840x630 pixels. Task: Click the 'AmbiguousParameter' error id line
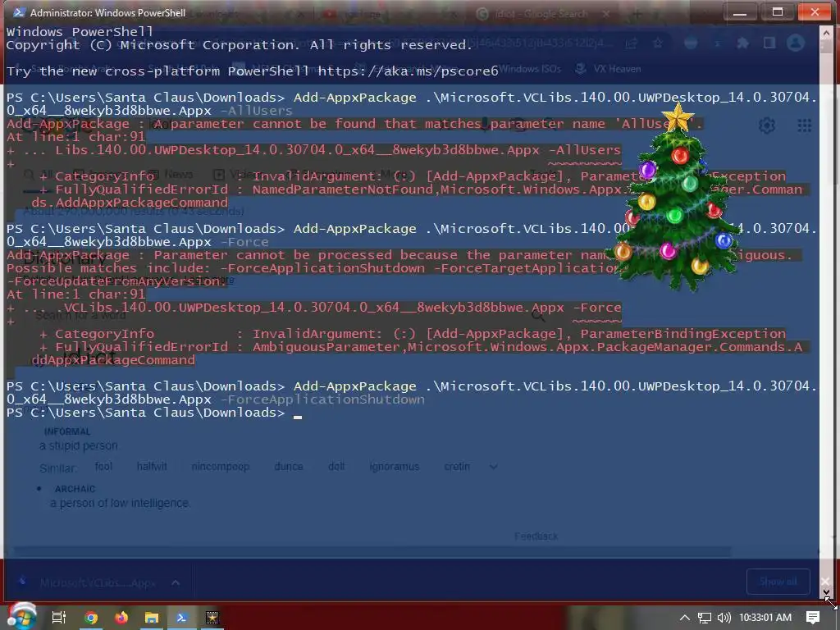(x=419, y=347)
